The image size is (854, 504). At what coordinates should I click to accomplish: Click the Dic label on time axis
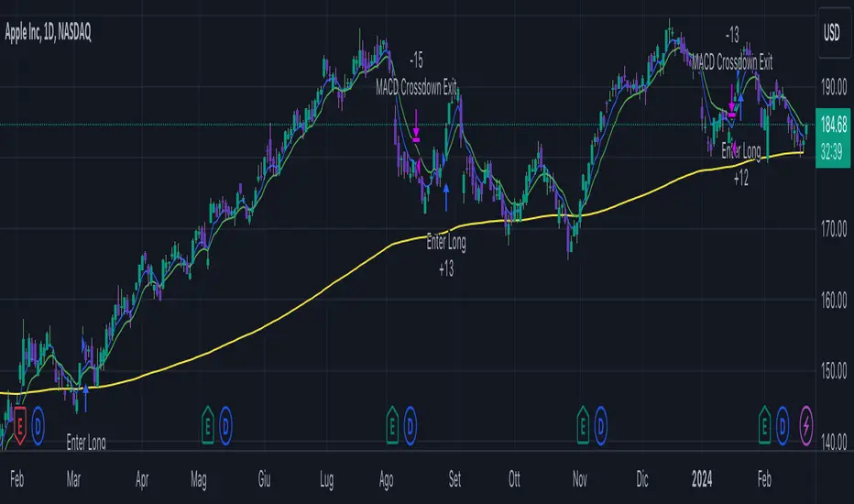click(x=642, y=479)
